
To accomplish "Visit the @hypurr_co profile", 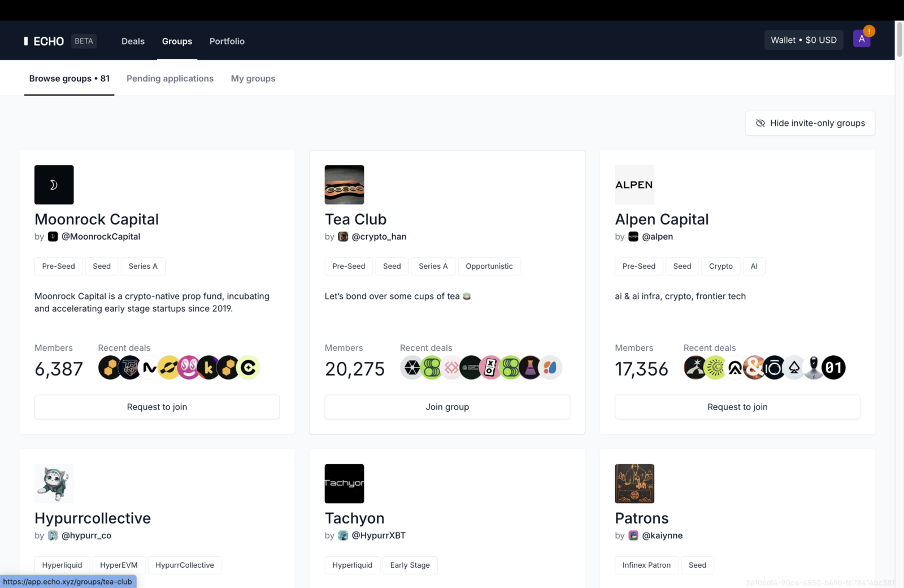I will tap(86, 535).
